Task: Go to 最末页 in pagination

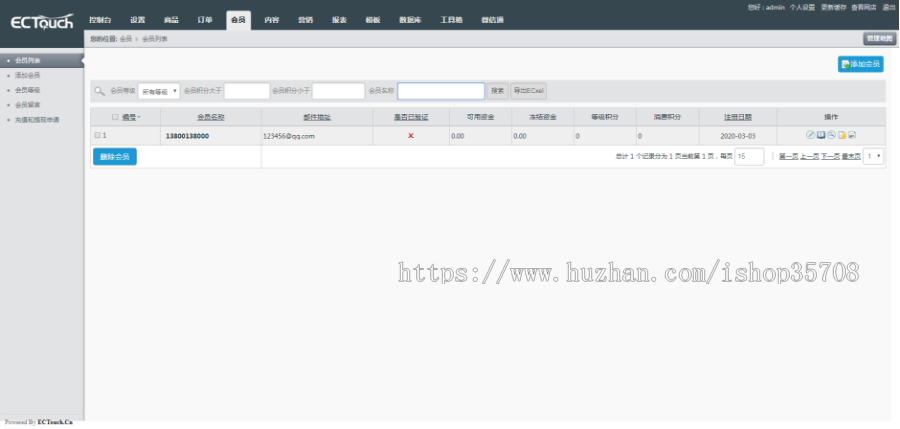Action: pos(851,156)
